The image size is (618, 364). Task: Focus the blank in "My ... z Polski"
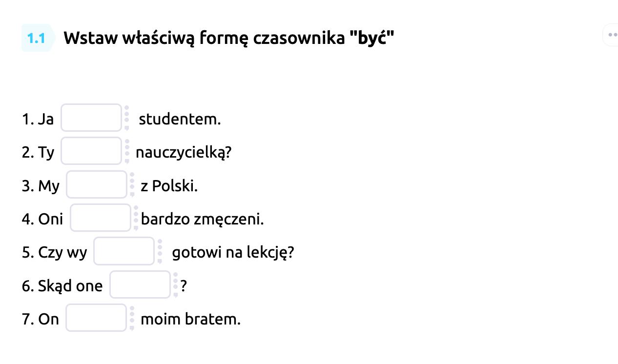pyautogui.click(x=97, y=184)
